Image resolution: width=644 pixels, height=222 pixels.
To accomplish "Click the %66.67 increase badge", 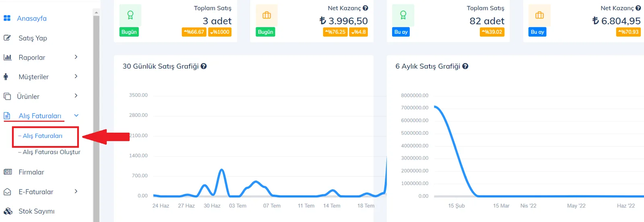I will tap(194, 32).
